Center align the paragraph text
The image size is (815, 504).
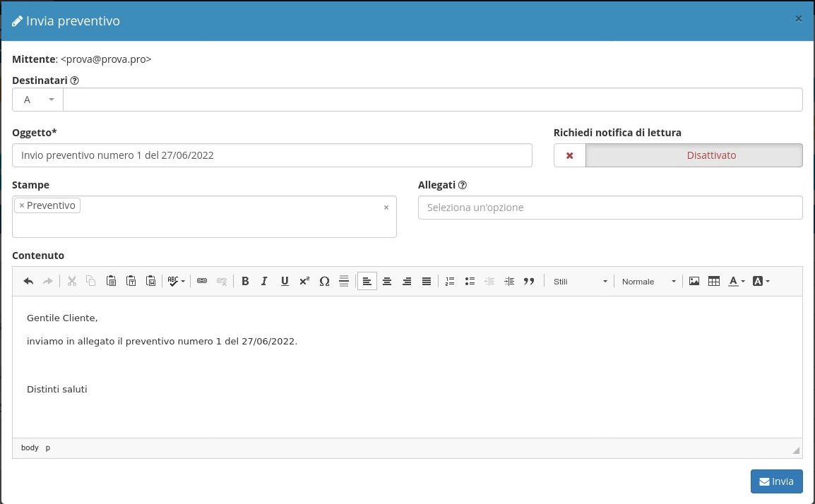(387, 281)
